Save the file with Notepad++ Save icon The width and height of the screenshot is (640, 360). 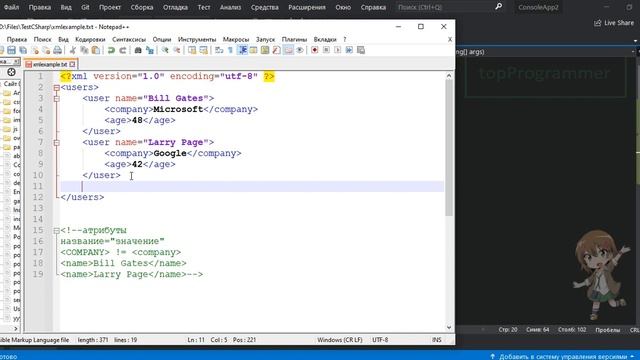pos(11,50)
